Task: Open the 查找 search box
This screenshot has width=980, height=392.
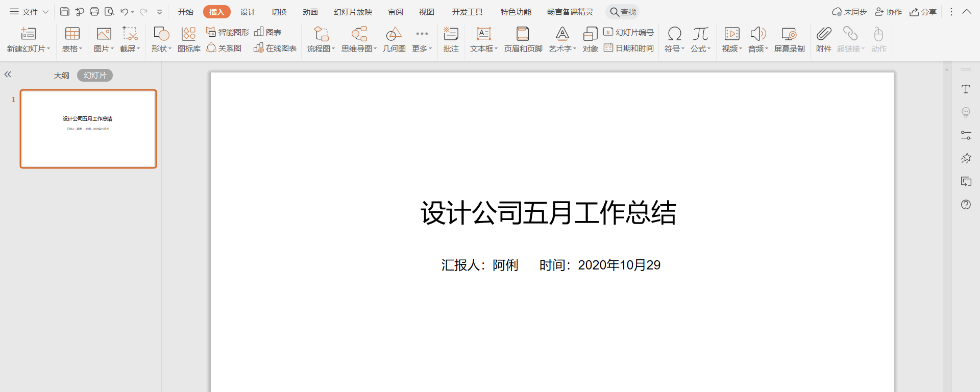Action: [x=623, y=12]
